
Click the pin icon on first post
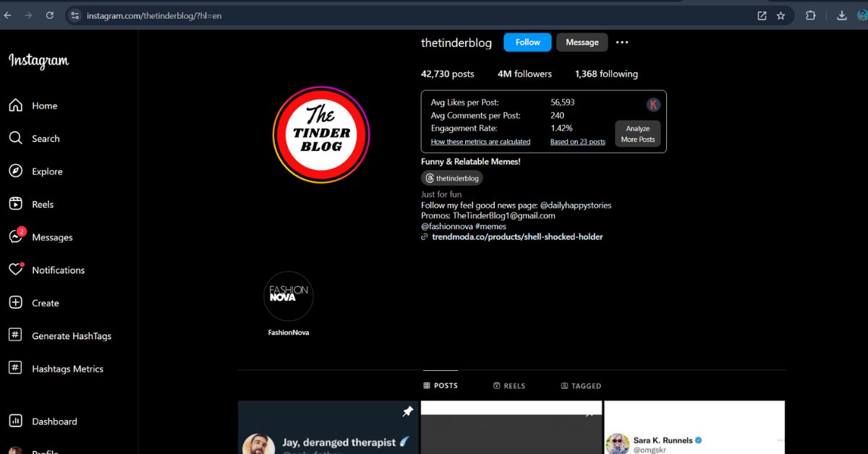(408, 411)
